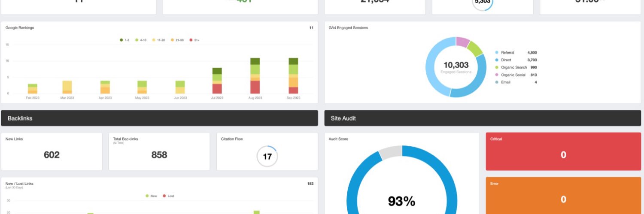Click the Feb 2023 axis label
This screenshot has height=214, width=644.
click(33, 98)
